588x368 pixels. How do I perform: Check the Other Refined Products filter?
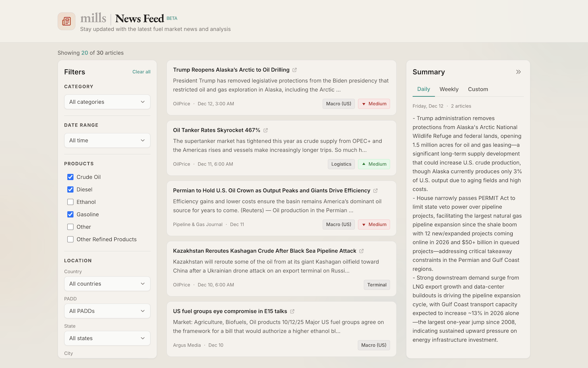coord(70,239)
